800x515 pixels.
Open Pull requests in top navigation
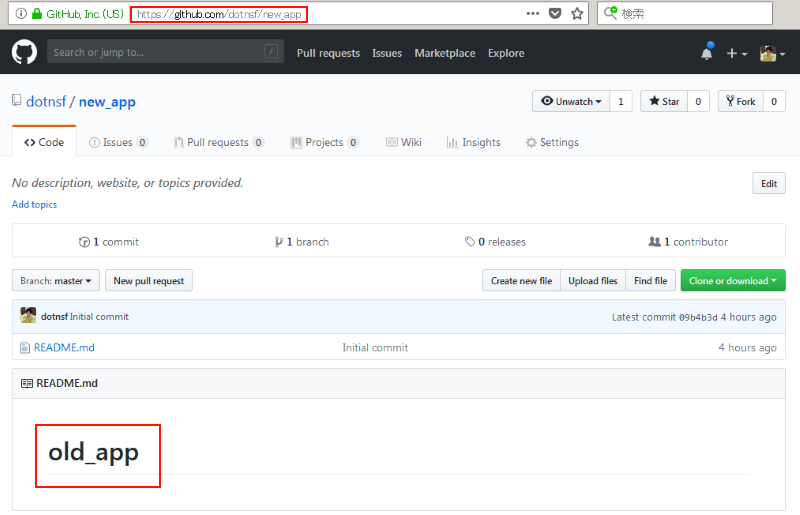[x=329, y=53]
